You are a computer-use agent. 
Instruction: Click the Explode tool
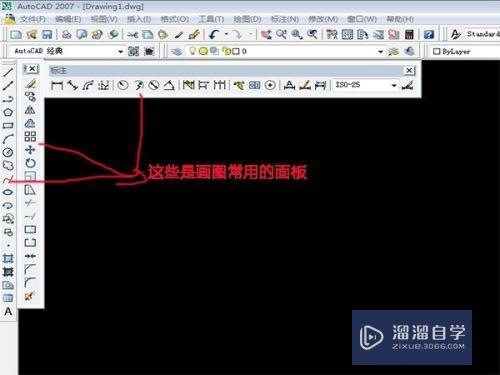(29, 296)
